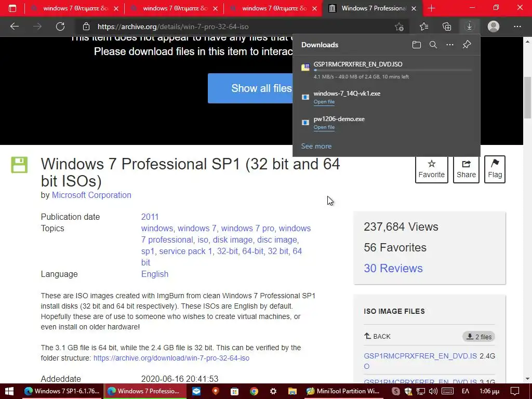
Task: Open the windows 7 pro topic link
Action: pyautogui.click(x=248, y=229)
